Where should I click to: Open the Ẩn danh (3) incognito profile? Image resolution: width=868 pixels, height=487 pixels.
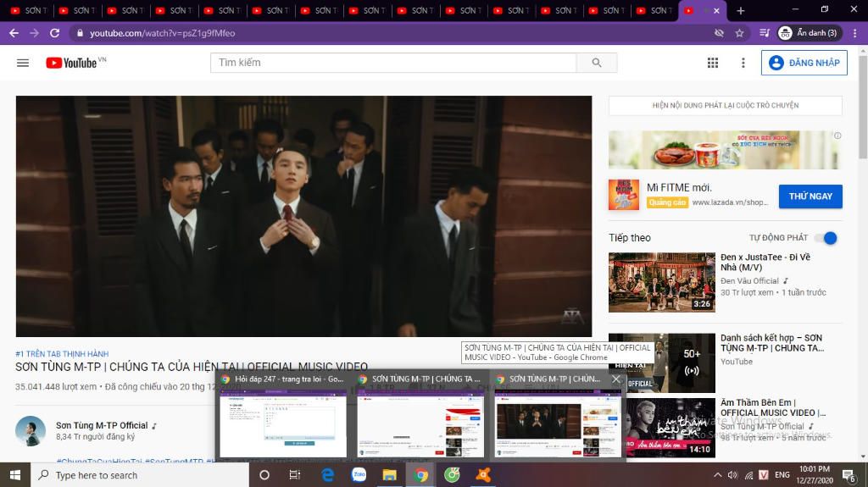point(810,33)
